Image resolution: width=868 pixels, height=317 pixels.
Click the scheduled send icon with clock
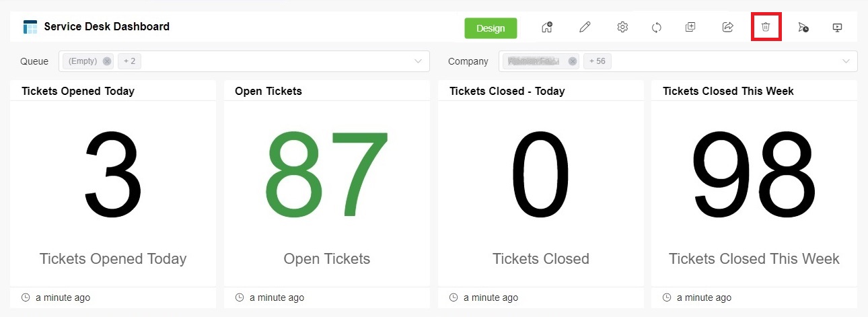point(803,28)
